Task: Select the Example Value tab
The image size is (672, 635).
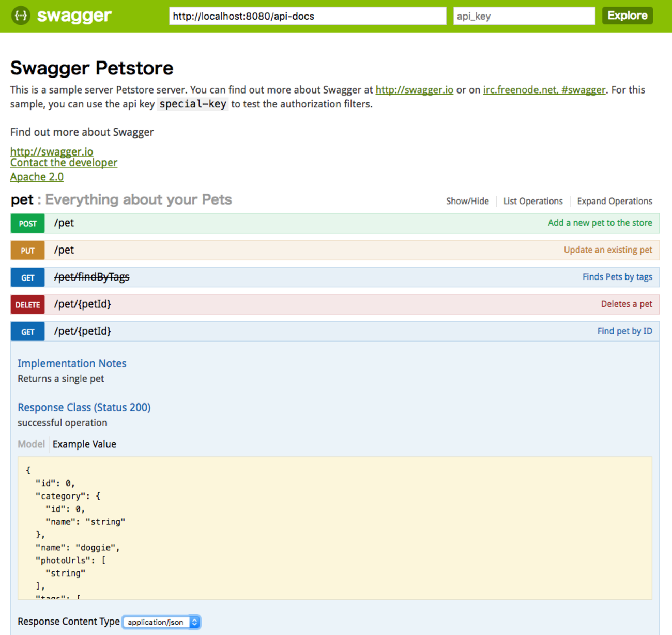Action: click(x=84, y=444)
